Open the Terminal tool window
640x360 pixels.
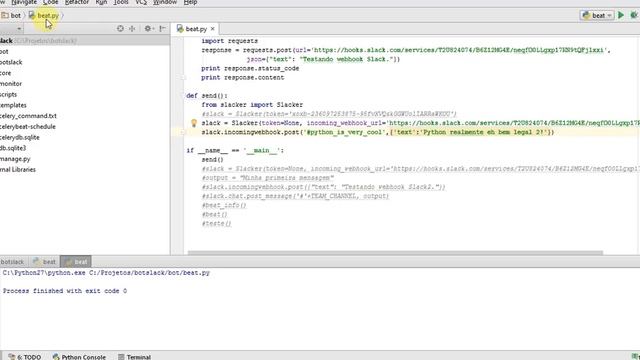(135, 357)
